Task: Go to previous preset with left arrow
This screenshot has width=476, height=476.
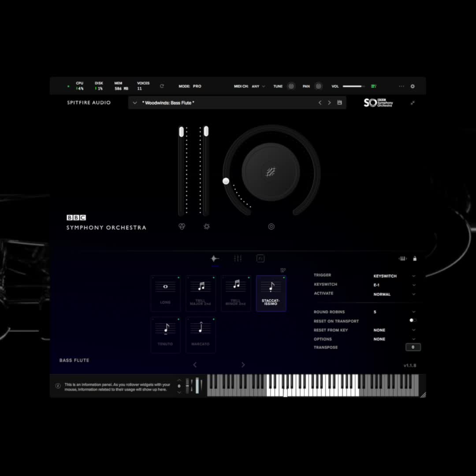Action: [x=320, y=103]
